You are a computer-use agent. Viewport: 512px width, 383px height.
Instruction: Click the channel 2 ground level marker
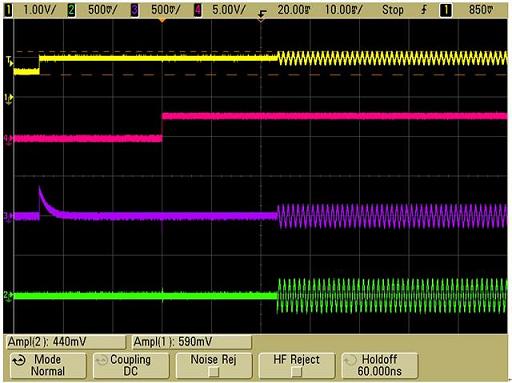pyautogui.click(x=8, y=296)
